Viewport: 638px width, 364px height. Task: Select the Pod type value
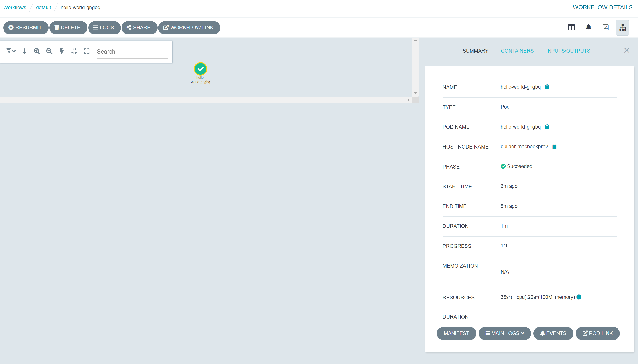[505, 107]
